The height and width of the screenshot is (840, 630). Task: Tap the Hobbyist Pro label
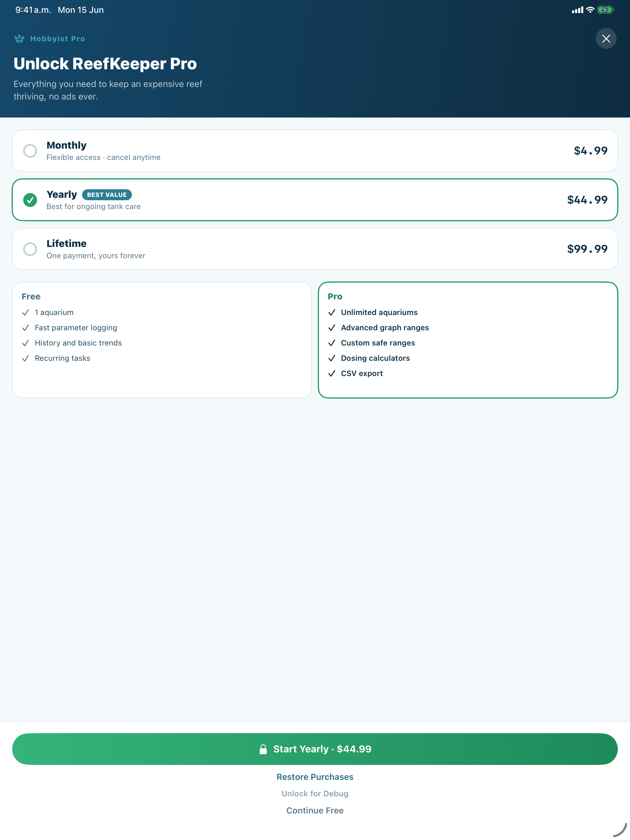point(58,39)
